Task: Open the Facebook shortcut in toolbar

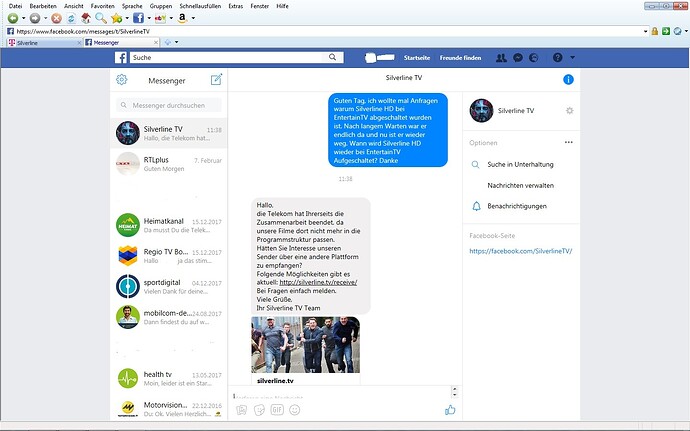Action: tap(138, 18)
